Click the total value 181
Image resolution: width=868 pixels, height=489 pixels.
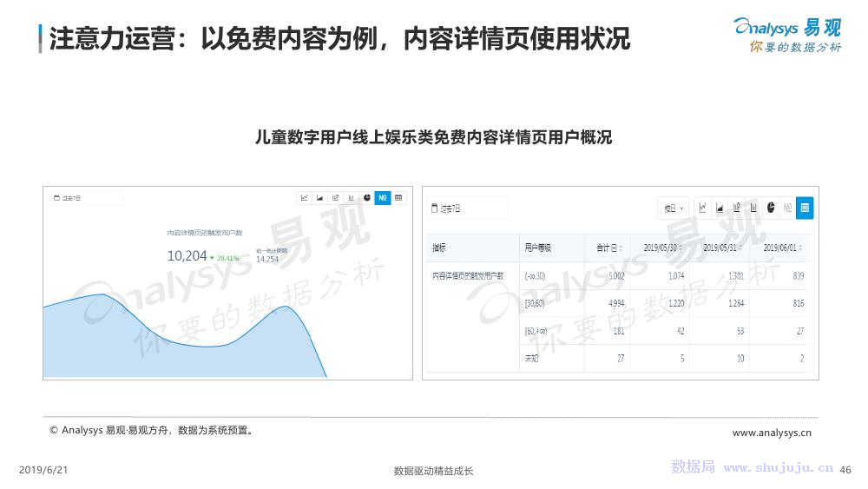pos(619,331)
